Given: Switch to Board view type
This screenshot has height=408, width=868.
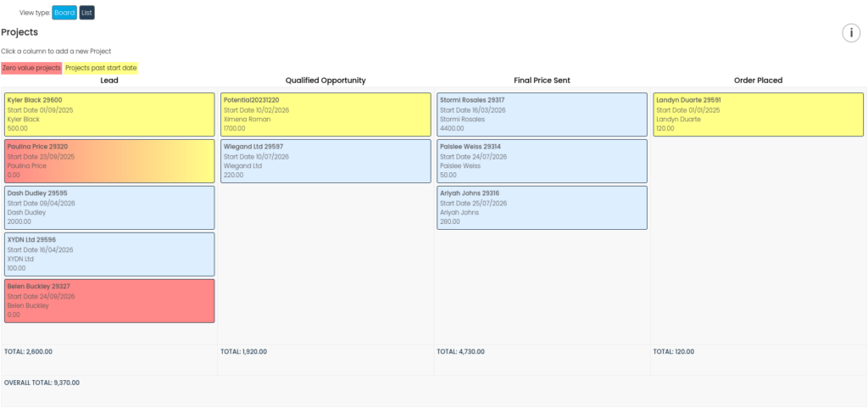Looking at the screenshot, I should [x=64, y=13].
